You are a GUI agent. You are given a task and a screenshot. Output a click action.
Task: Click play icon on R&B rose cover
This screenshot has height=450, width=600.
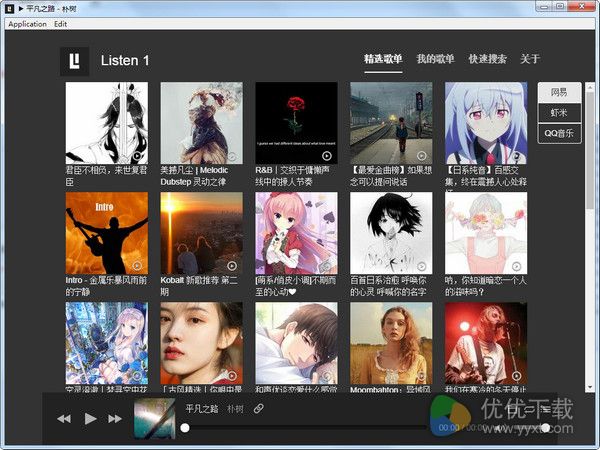[326, 156]
